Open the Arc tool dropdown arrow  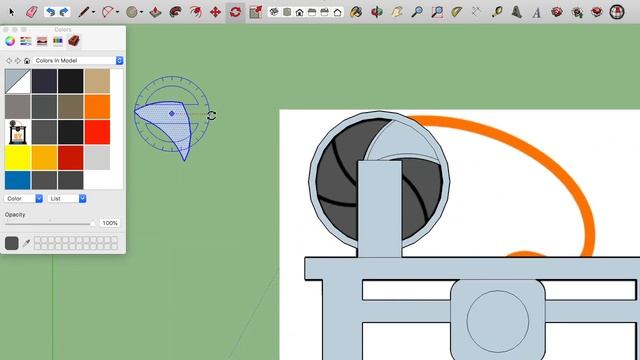[118, 12]
